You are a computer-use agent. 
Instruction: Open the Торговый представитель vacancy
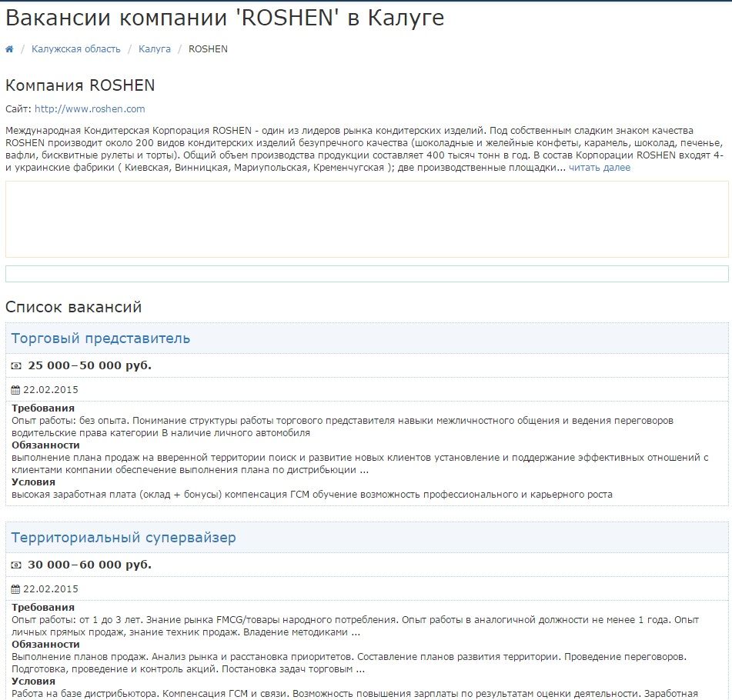click(x=99, y=337)
